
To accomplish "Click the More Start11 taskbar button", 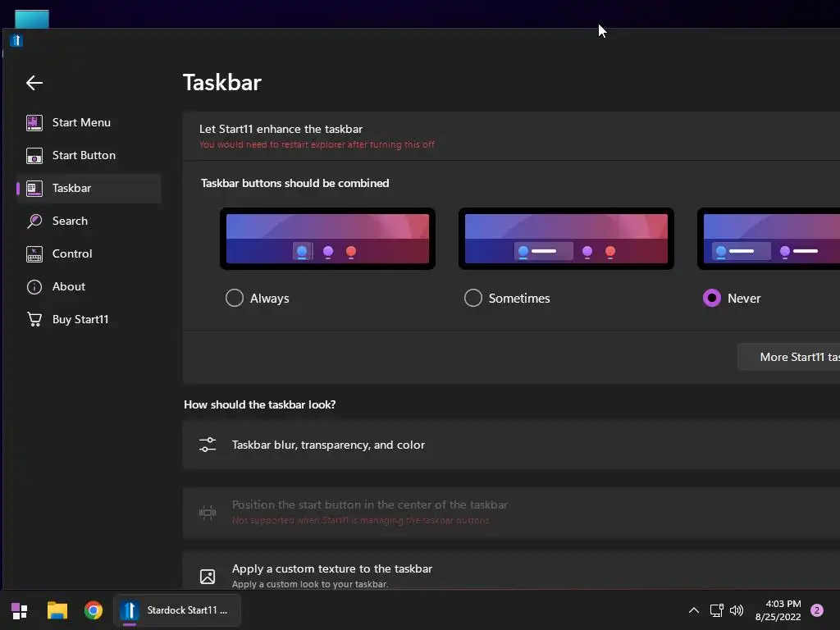I will pos(789,357).
